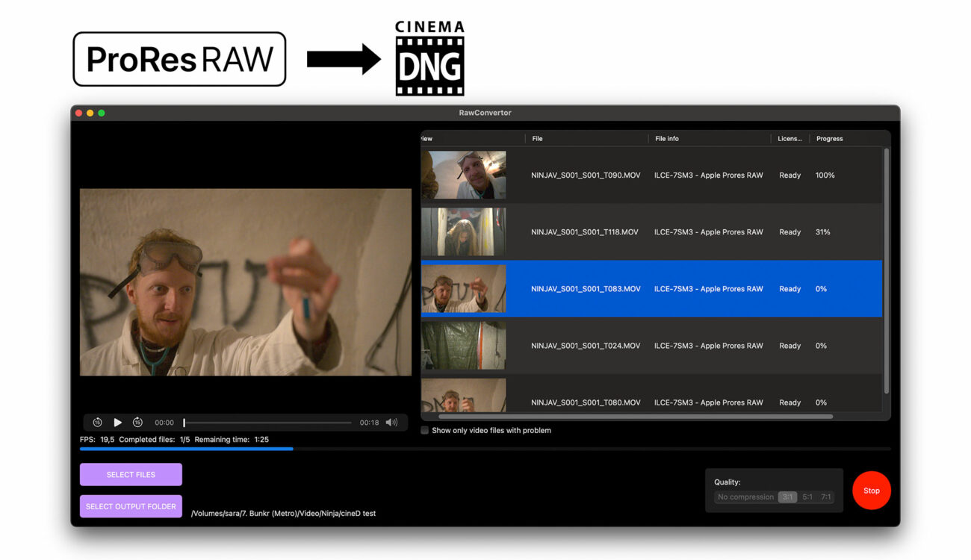The height and width of the screenshot is (560, 971).
Task: Select the thumbnail of NINJAV_S001_S001_T080.MOV
Action: coord(463,395)
